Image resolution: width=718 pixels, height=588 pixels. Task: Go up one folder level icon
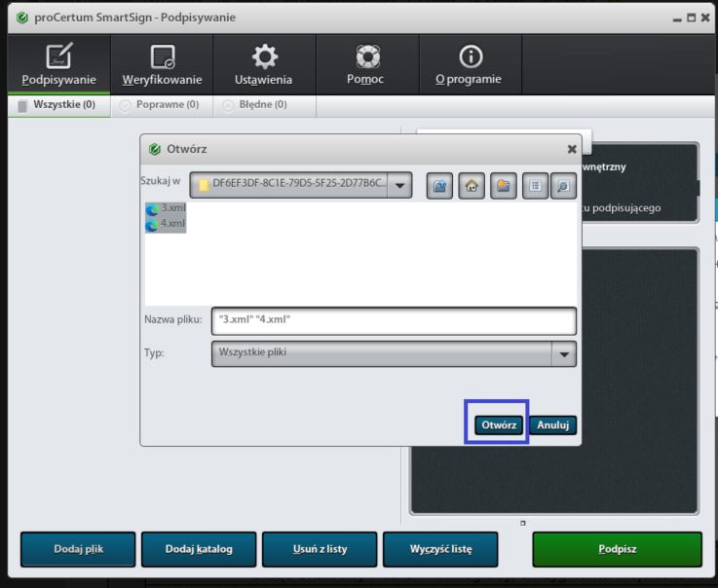pos(439,186)
